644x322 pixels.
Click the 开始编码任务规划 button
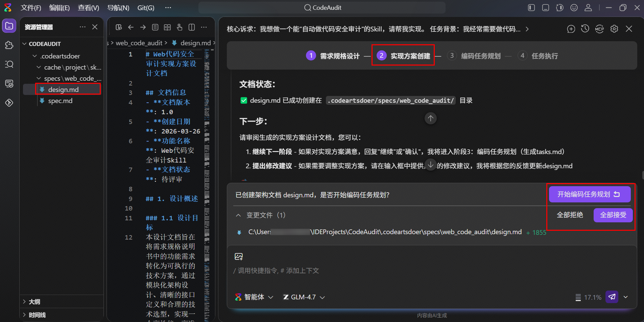coord(590,194)
